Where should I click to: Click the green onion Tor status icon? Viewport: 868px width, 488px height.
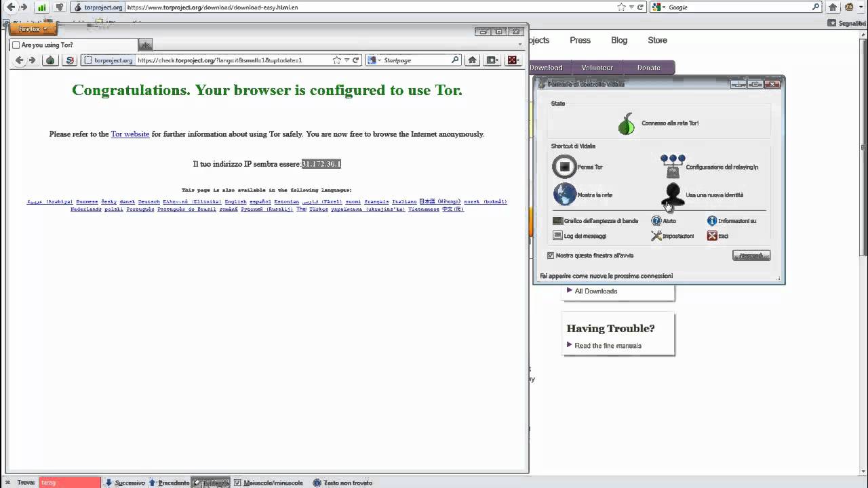pos(627,123)
